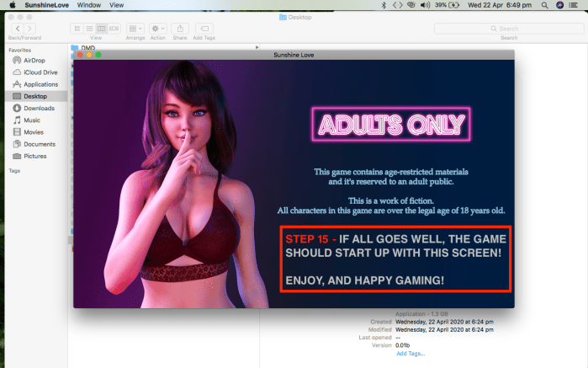Expand the DMD folder arrow
The image size is (588, 368).
[x=256, y=48]
